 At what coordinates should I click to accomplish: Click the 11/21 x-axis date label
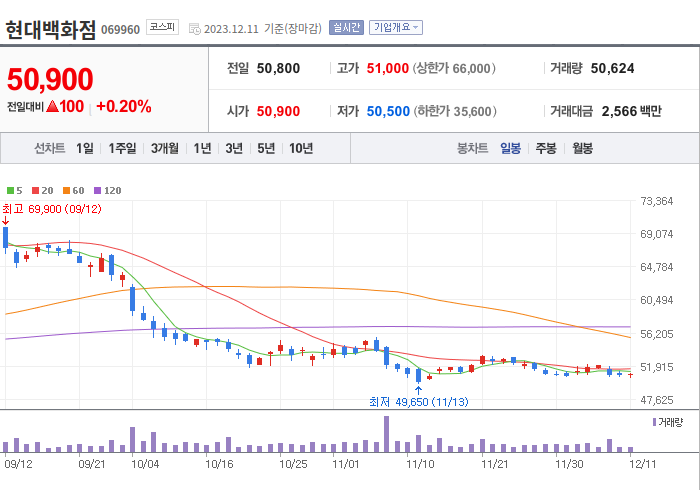click(x=495, y=464)
